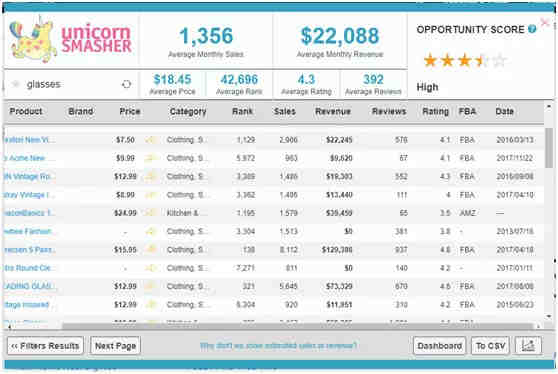The image size is (558, 374).
Task: Go to Next Page of results
Action: tap(115, 346)
